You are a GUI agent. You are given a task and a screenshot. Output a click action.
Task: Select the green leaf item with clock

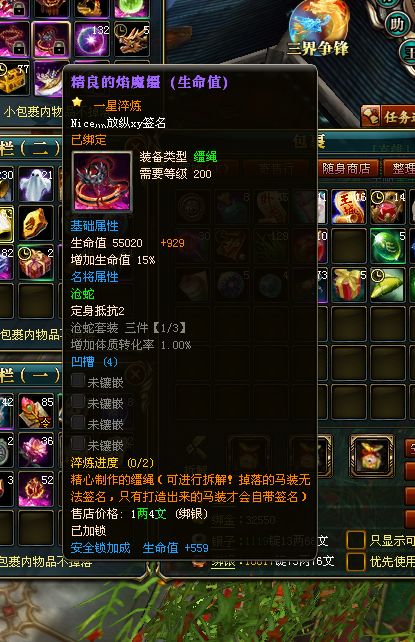click(388, 285)
